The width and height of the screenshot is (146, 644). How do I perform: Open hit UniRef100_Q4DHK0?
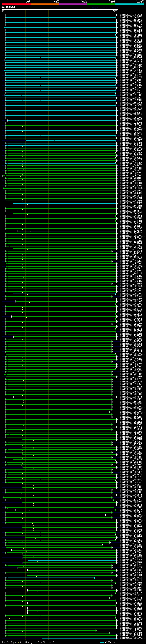pyautogui.click(x=131, y=533)
